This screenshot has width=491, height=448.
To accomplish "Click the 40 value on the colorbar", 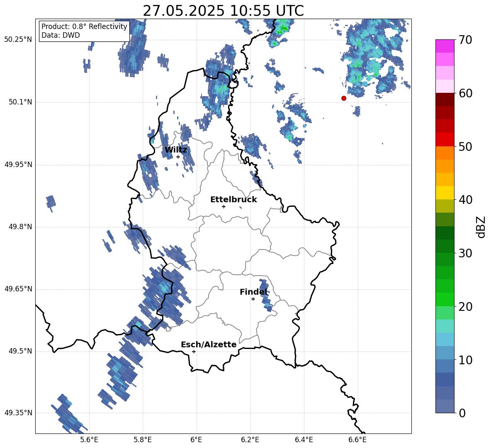I will (x=465, y=200).
